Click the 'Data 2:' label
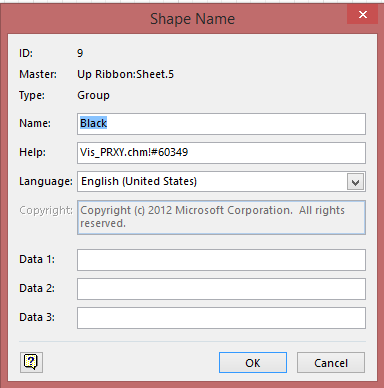Image resolution: width=384 pixels, height=388 pixels. point(37,288)
